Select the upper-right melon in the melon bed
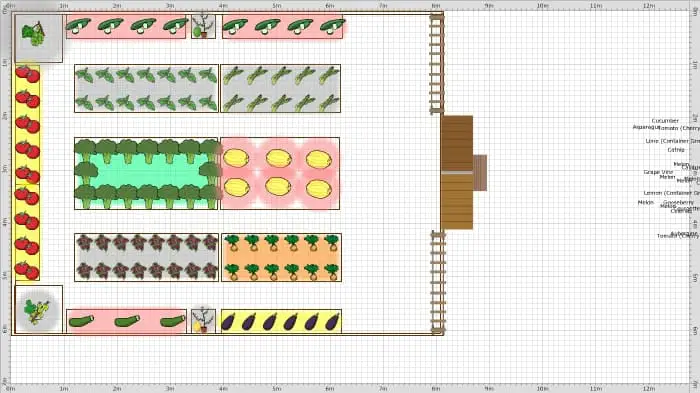This screenshot has height=393, width=700. [x=318, y=159]
